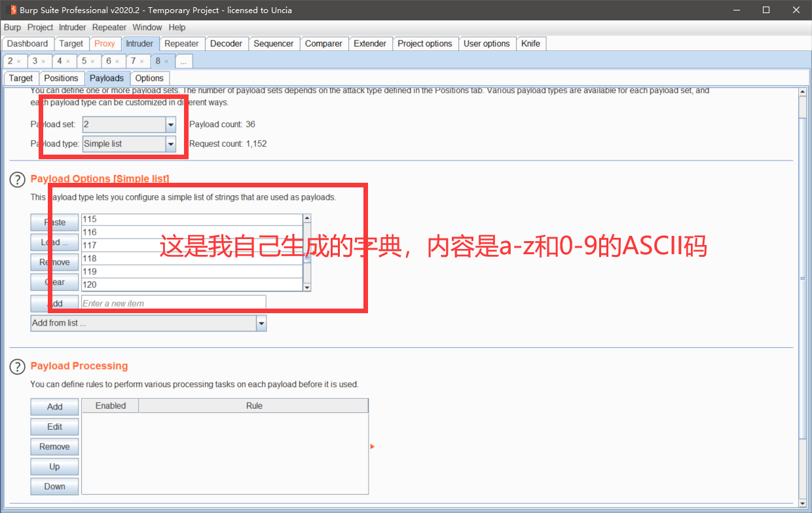
Task: Open the Intruder menu
Action: [x=72, y=28]
